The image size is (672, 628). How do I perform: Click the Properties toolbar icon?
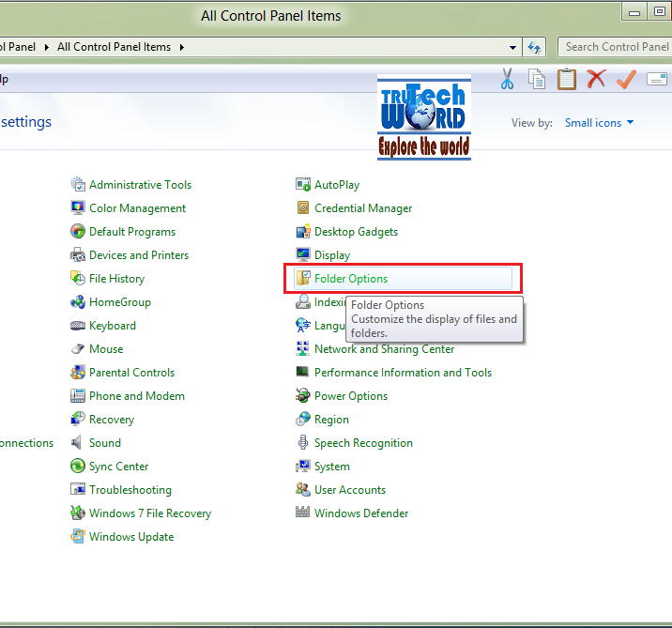[x=657, y=79]
